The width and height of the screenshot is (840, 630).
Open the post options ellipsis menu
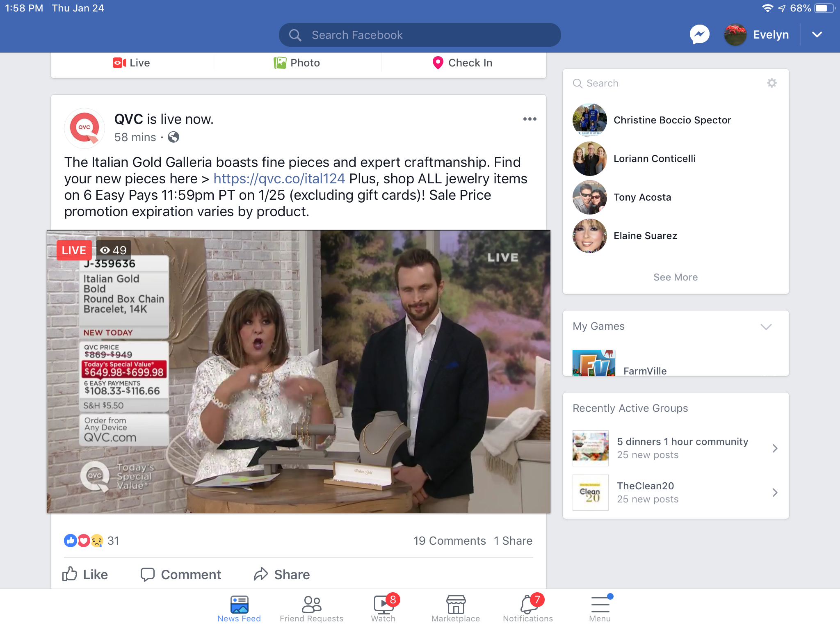pos(530,119)
